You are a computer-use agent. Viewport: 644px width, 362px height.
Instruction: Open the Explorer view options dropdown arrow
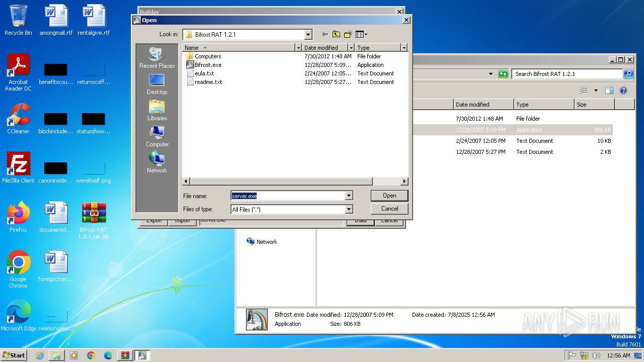[x=596, y=90]
